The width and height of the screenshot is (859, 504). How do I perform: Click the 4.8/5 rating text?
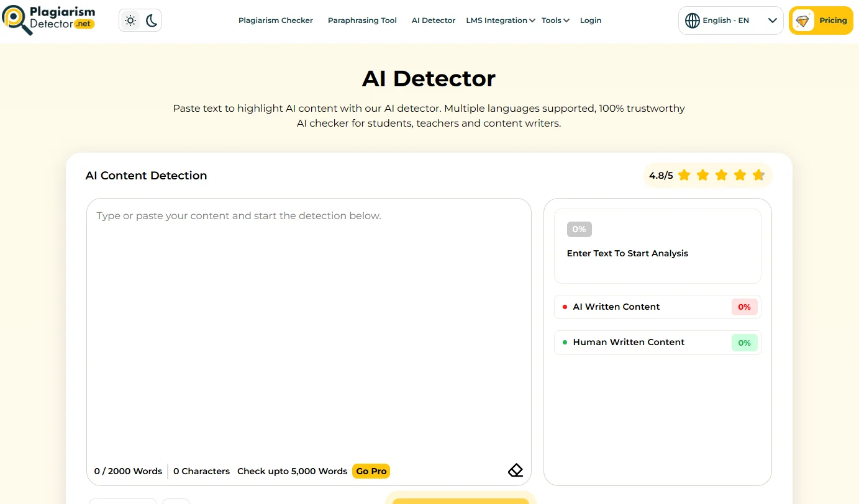click(x=661, y=176)
